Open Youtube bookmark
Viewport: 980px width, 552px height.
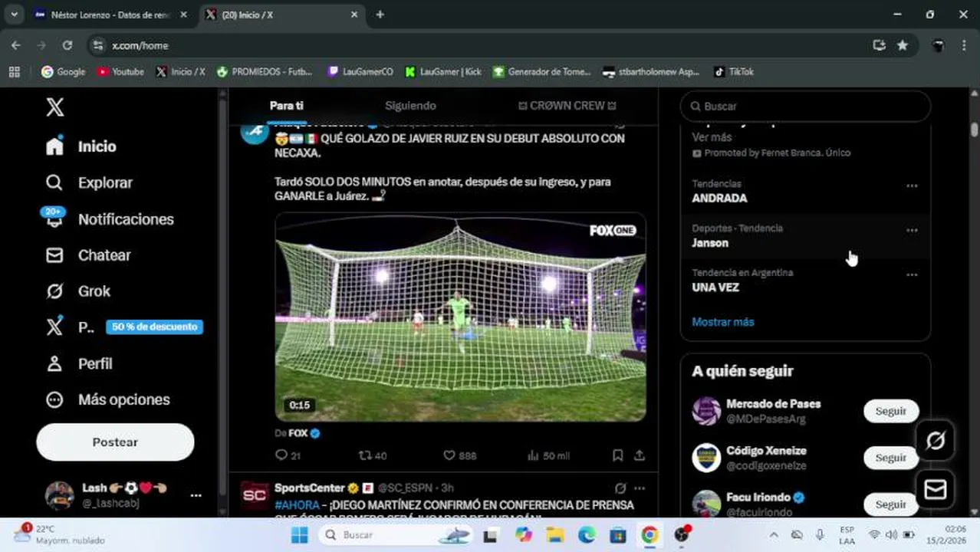point(120,71)
